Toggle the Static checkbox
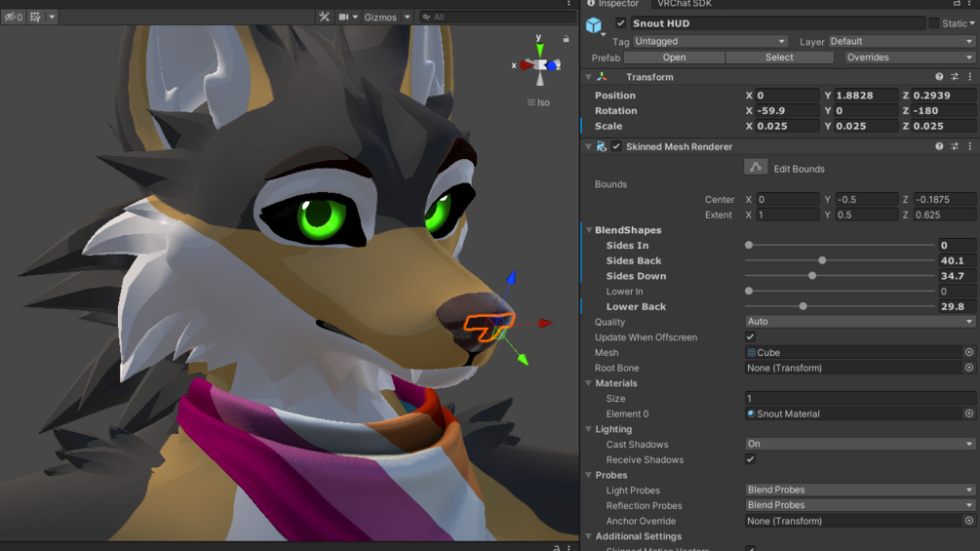The image size is (980, 551). (x=934, y=23)
